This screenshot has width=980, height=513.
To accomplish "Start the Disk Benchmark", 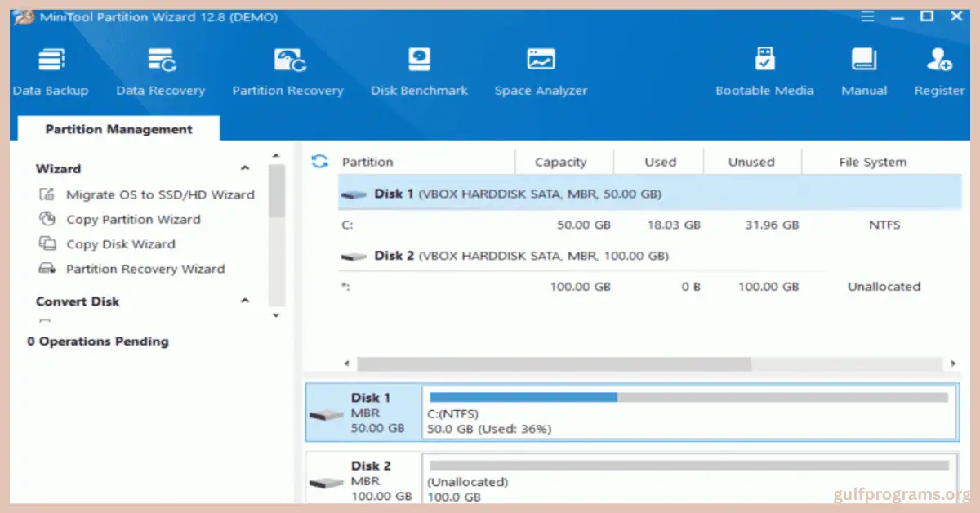I will [419, 69].
